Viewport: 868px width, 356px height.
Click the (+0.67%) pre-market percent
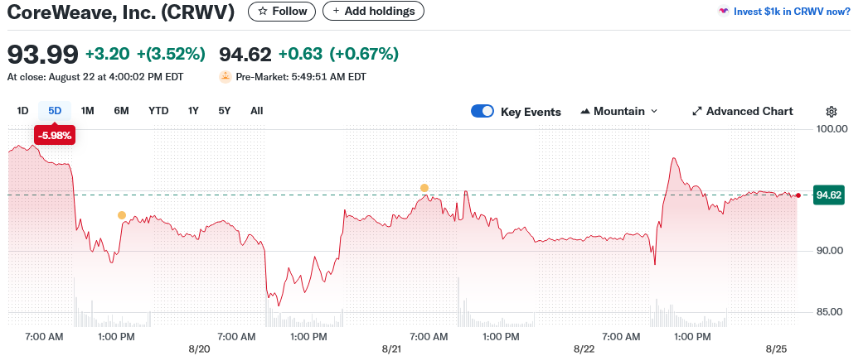click(x=364, y=54)
